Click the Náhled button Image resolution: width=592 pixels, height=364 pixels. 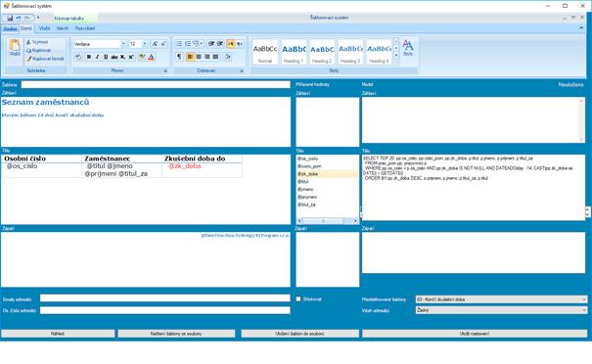[x=58, y=334]
